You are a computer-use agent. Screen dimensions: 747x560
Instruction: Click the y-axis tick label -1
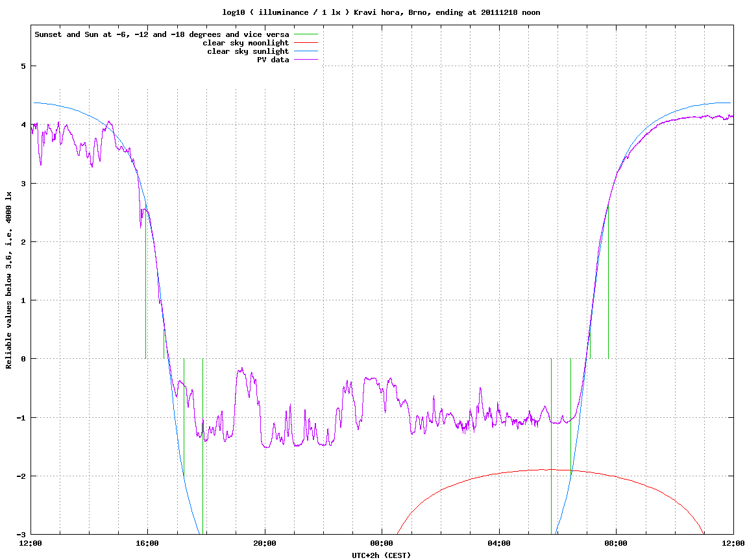pos(21,418)
